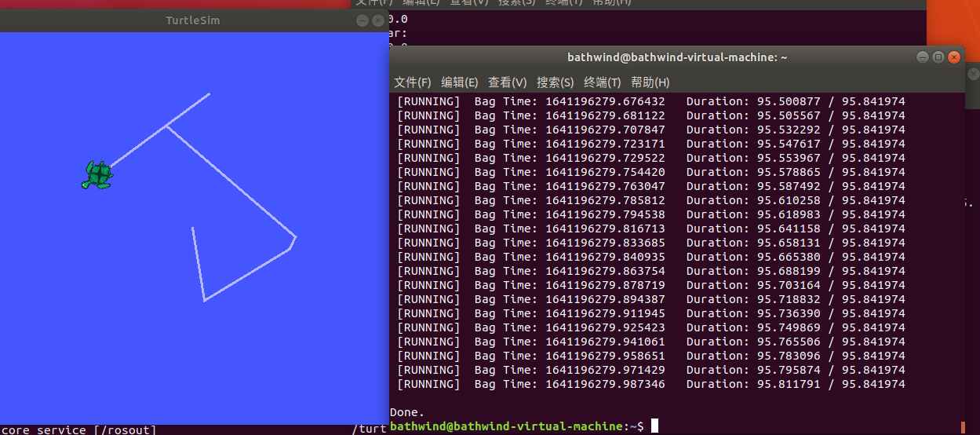Viewport: 980px width, 435px height.
Task: Open the 搜索(S) menu in front terminal
Action: (555, 82)
